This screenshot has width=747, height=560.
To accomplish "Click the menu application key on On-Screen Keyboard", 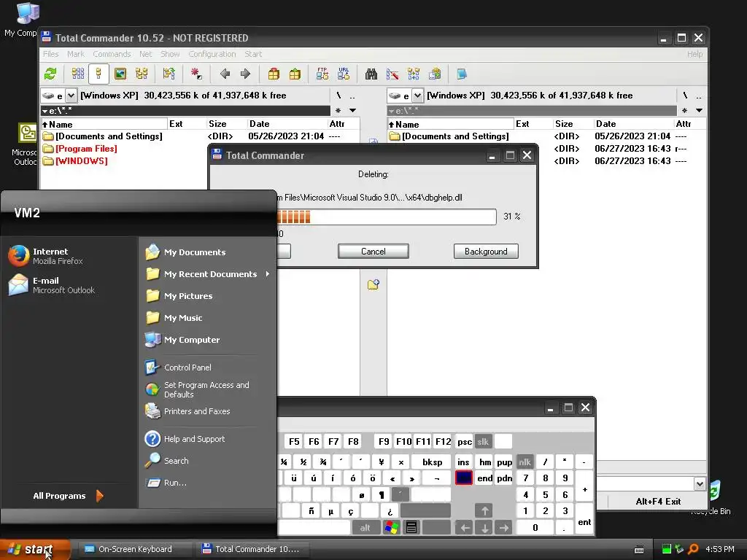I will click(411, 527).
